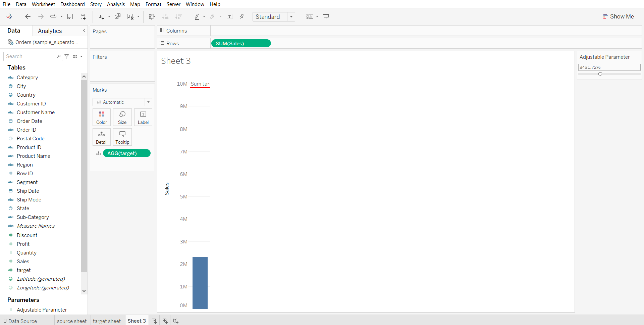644x325 pixels.
Task: Click the Undo back arrow in toolbar
Action: coord(28,16)
